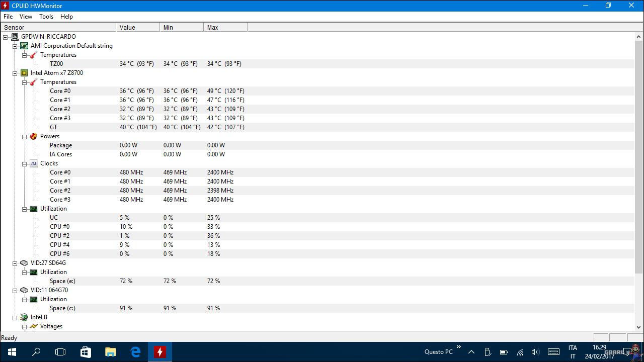The image size is (644, 362).
Task: Click the thermometer icon under AMI Corporation
Action: 33,55
